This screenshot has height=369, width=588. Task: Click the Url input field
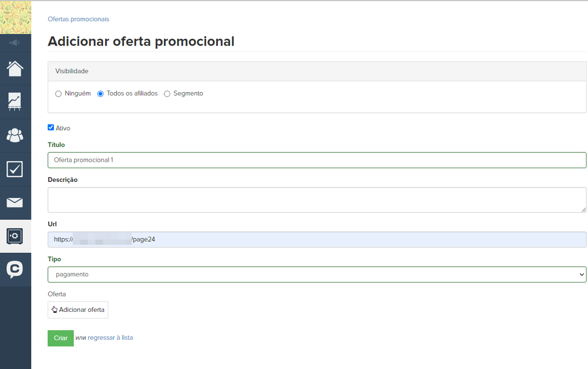tap(317, 240)
